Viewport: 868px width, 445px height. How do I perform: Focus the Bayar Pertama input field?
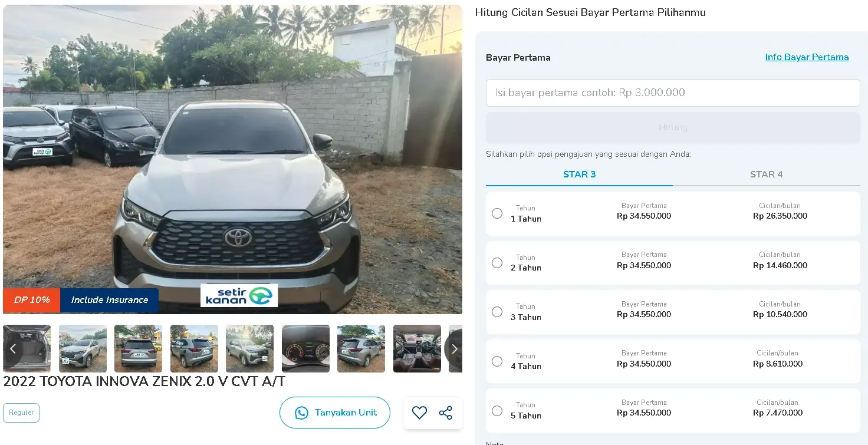[x=672, y=93]
